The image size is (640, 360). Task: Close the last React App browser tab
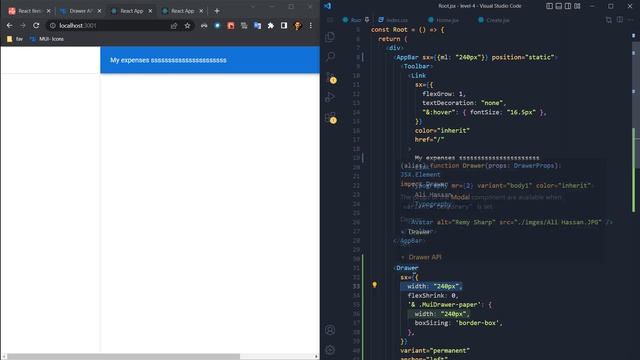(x=201, y=11)
